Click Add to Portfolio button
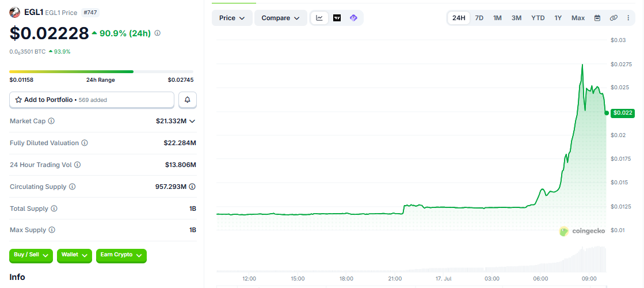 click(x=92, y=100)
